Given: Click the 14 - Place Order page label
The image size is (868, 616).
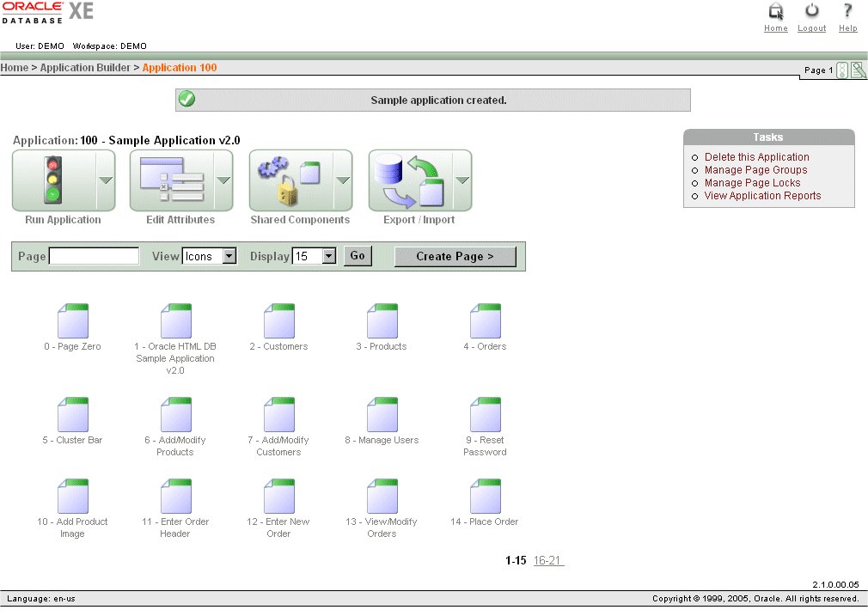Looking at the screenshot, I should point(485,521).
